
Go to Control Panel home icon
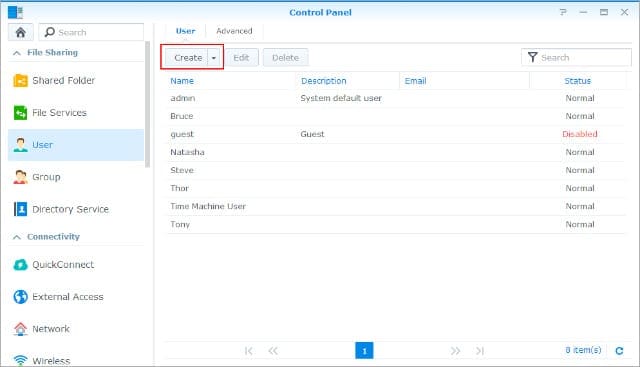pyautogui.click(x=20, y=32)
